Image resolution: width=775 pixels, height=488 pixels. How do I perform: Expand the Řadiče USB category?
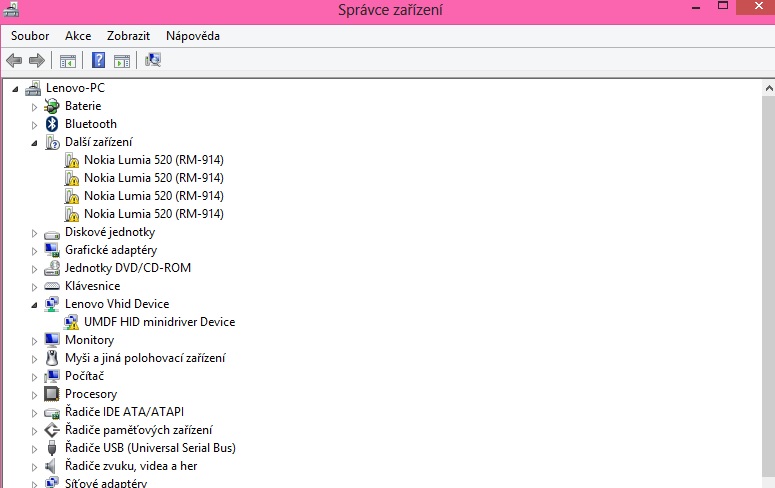click(x=34, y=449)
